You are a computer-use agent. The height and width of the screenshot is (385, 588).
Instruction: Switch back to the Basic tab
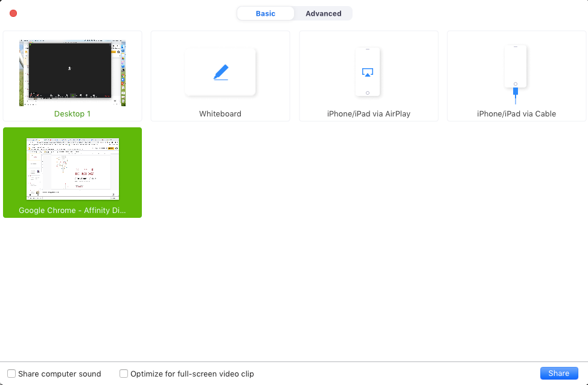[x=266, y=13]
